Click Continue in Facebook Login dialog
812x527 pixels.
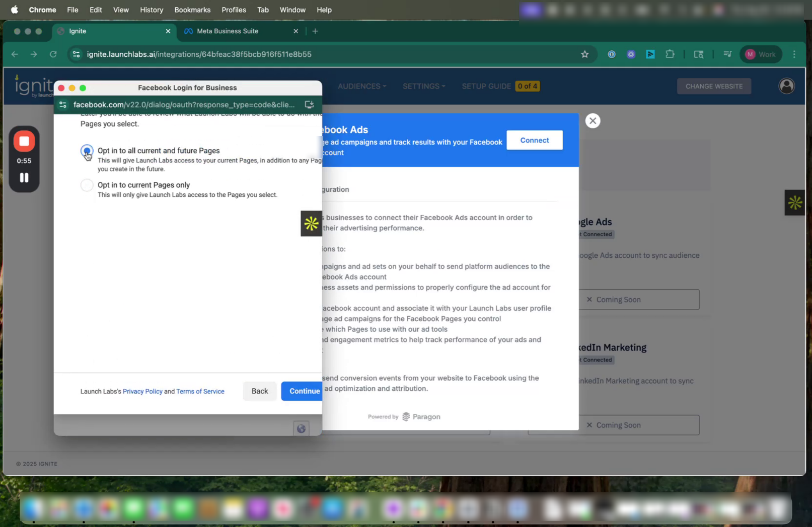pos(302,391)
